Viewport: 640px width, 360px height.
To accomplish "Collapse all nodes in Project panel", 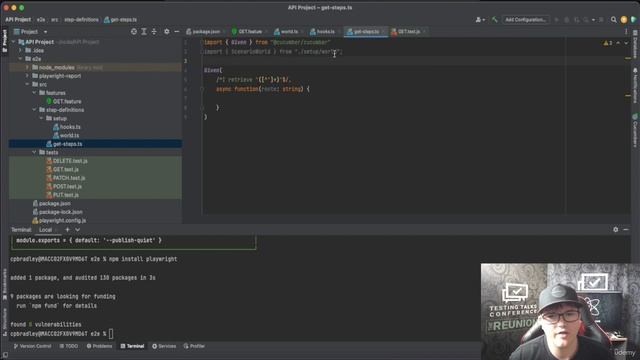I will [154, 31].
